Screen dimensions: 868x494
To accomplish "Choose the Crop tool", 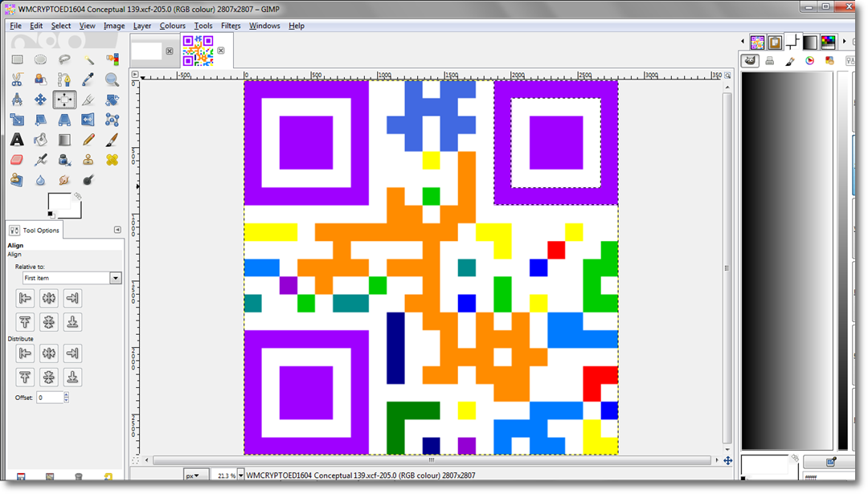I will point(88,100).
